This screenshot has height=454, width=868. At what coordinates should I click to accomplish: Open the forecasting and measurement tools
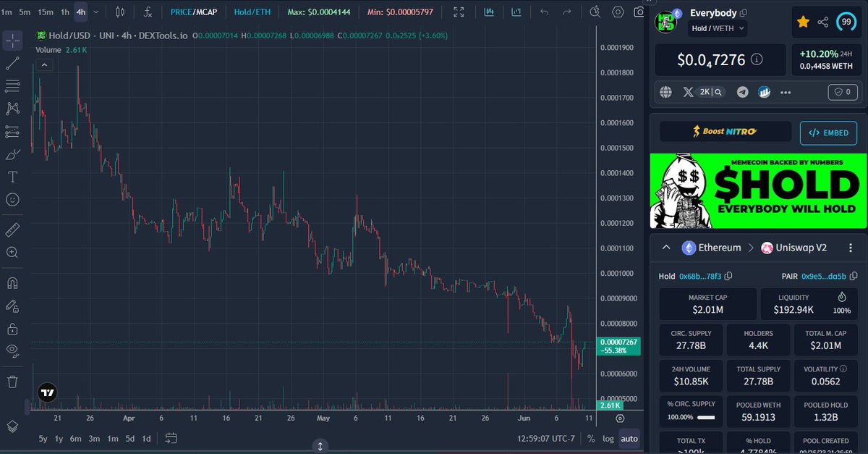point(12,132)
